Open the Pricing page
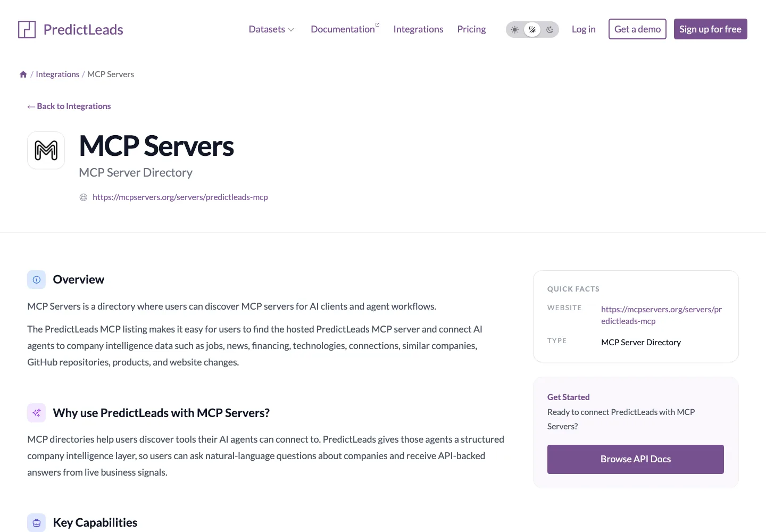The height and width of the screenshot is (532, 766). (x=471, y=29)
